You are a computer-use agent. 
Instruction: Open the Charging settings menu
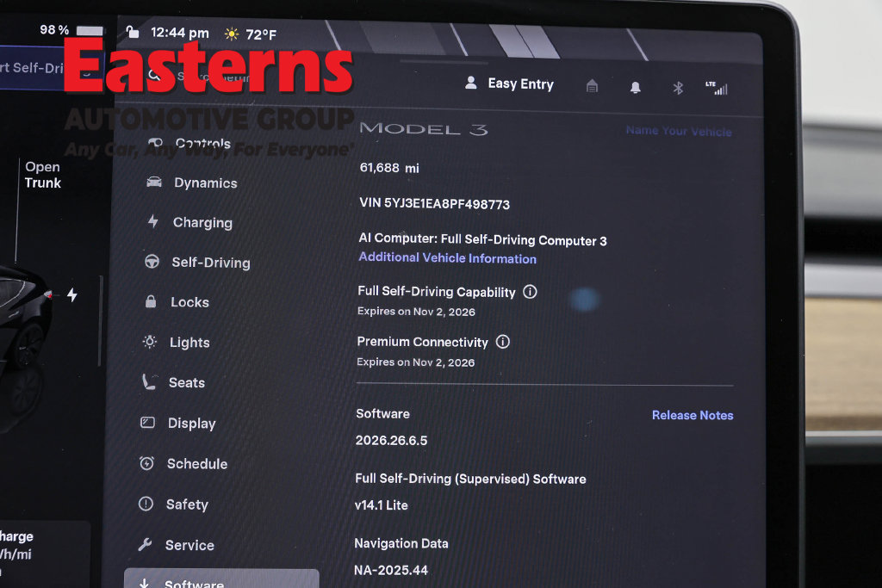coord(189,223)
